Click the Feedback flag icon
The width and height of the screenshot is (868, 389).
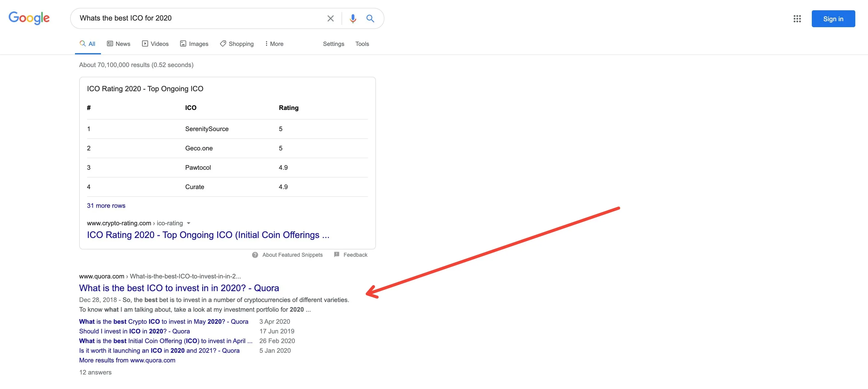[336, 255]
